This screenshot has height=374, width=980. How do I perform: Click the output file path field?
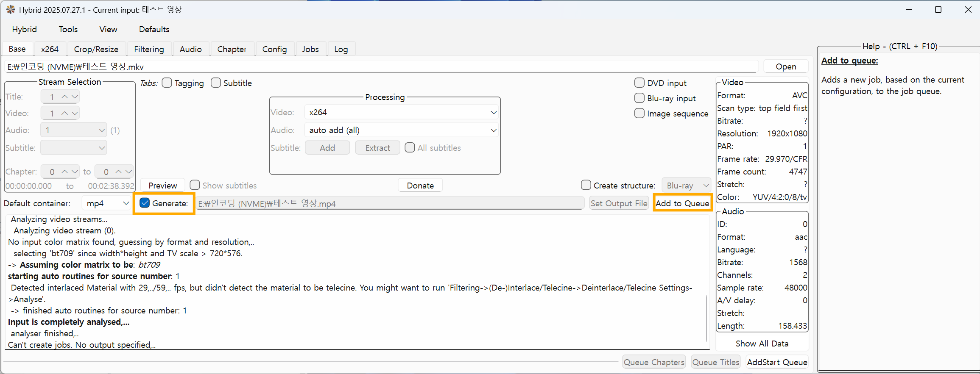click(x=391, y=203)
